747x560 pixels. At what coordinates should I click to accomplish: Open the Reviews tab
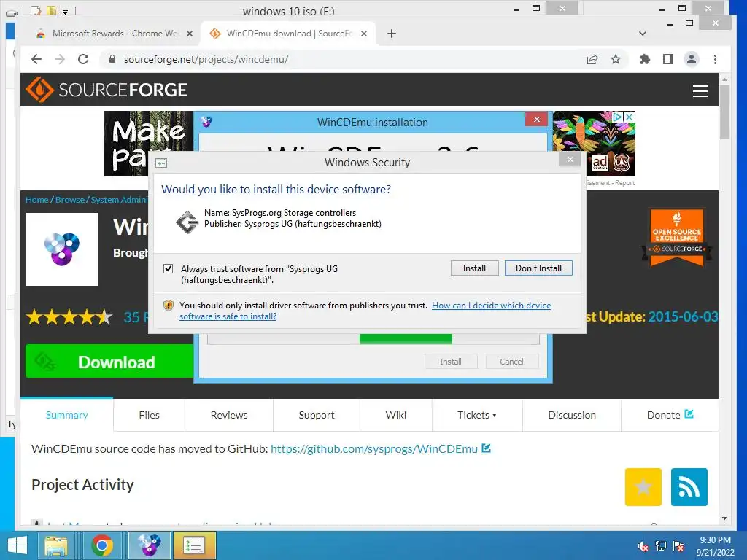coord(229,415)
